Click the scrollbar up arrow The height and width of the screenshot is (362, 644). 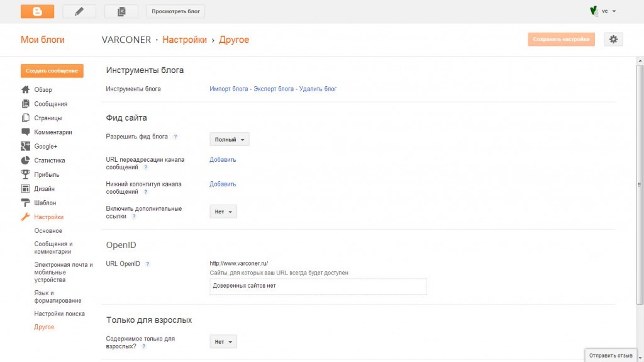[x=640, y=60]
